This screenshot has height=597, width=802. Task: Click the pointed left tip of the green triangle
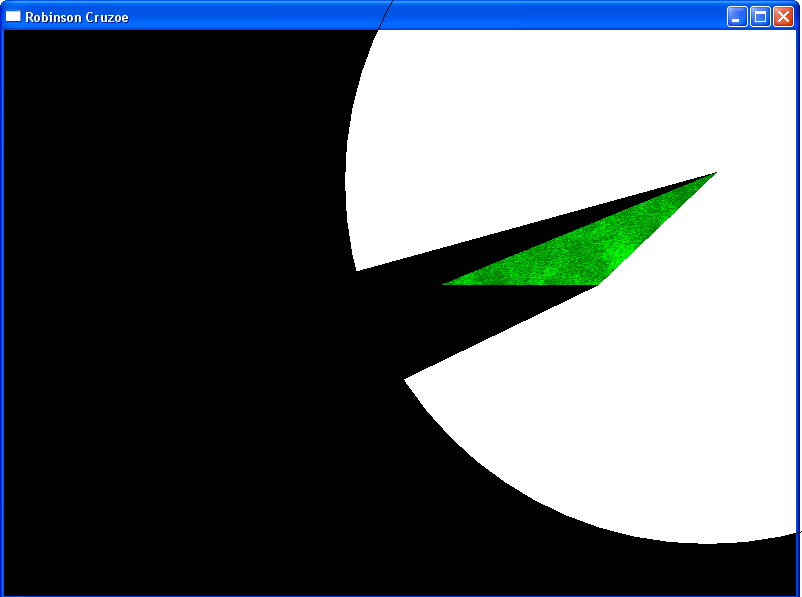pos(446,284)
